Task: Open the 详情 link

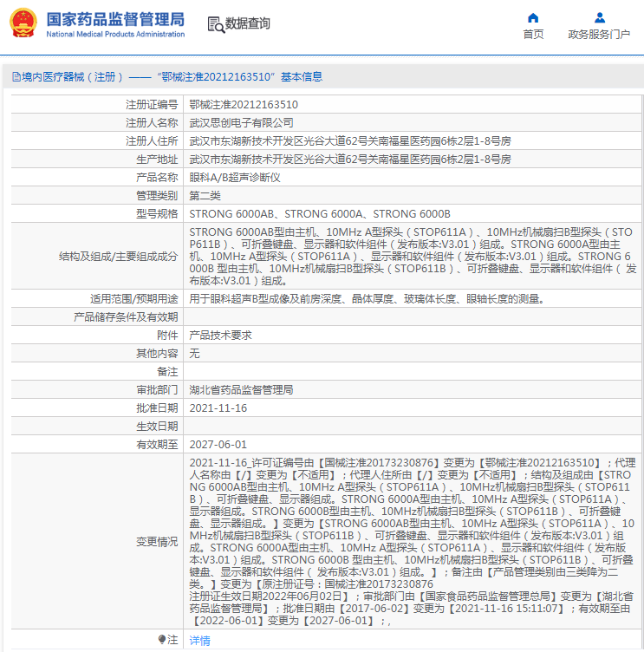Action: coord(199,641)
